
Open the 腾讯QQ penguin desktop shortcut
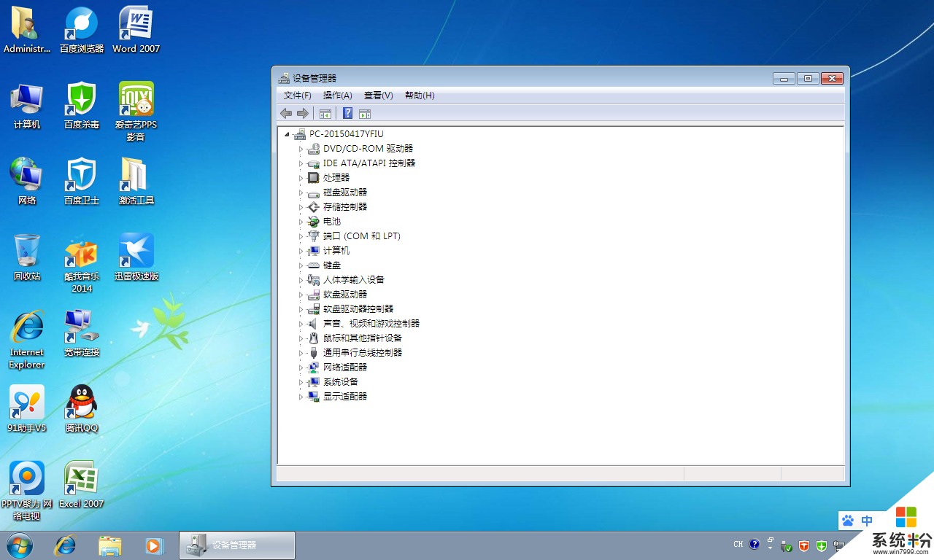(x=82, y=403)
